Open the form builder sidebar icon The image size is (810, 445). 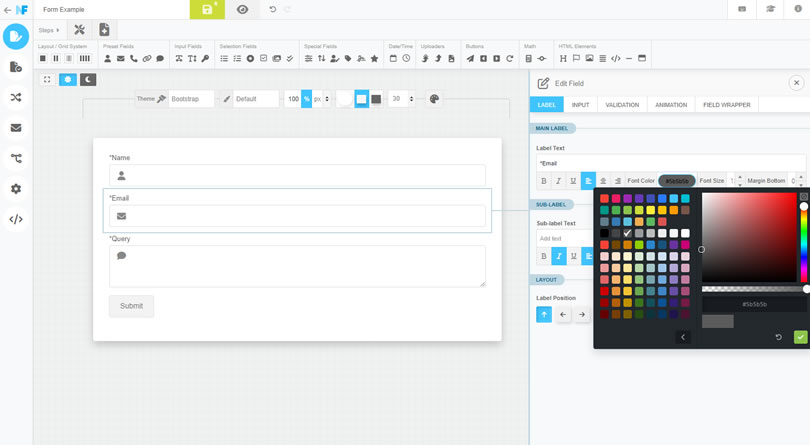point(16,37)
